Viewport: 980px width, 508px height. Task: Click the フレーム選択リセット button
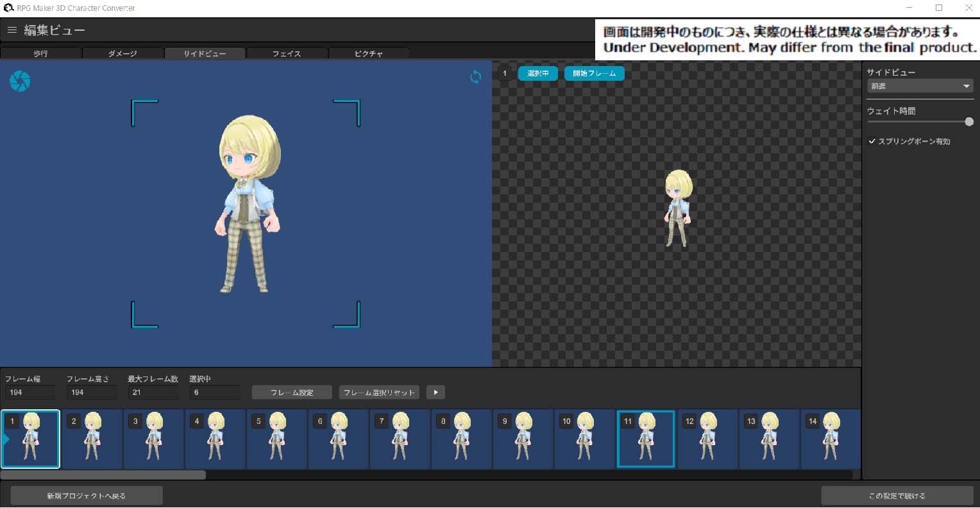coord(379,393)
